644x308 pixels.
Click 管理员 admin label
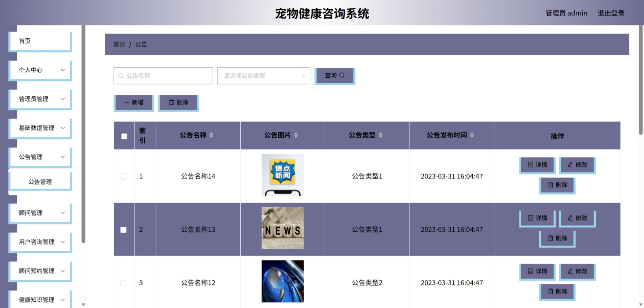[x=566, y=13]
